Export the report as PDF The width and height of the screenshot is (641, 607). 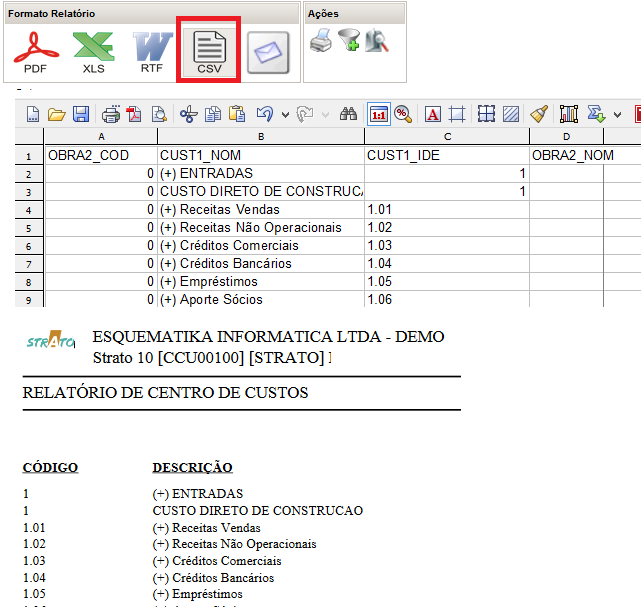36,52
